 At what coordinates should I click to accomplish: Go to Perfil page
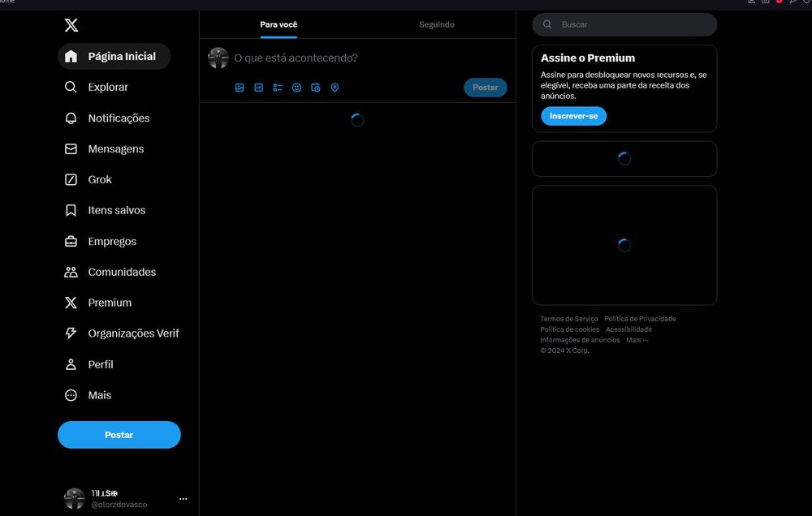click(89, 364)
